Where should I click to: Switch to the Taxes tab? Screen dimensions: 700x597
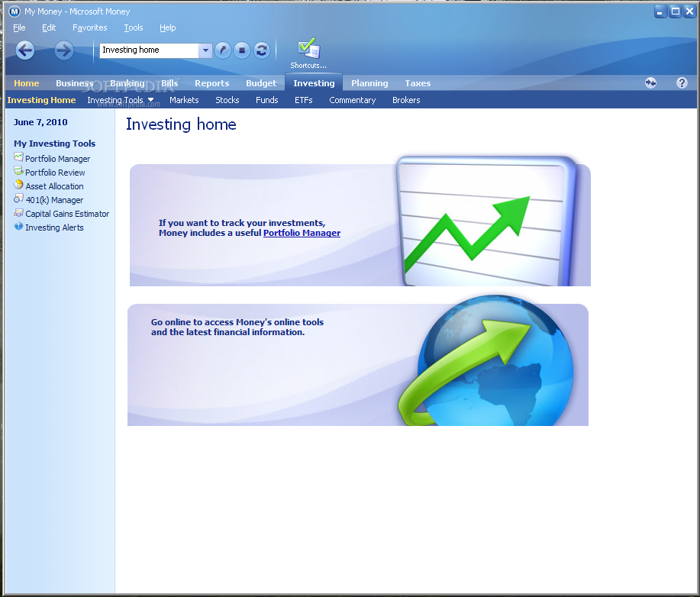tap(418, 83)
